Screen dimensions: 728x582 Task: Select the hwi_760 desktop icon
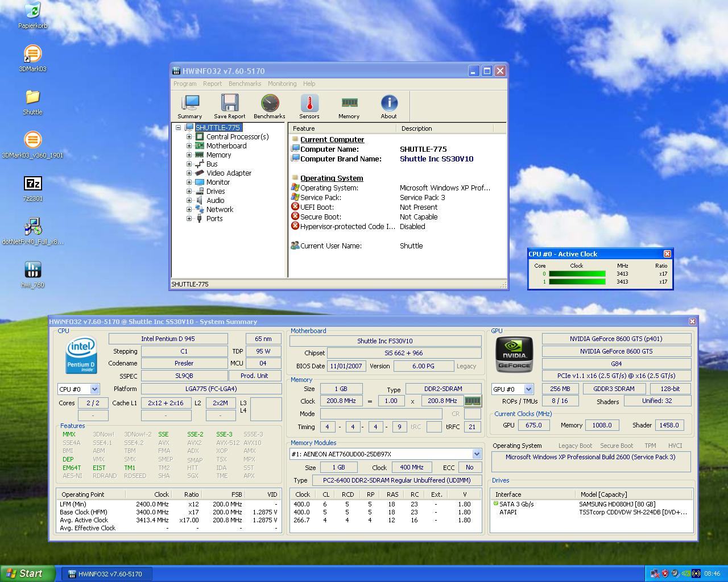33,275
